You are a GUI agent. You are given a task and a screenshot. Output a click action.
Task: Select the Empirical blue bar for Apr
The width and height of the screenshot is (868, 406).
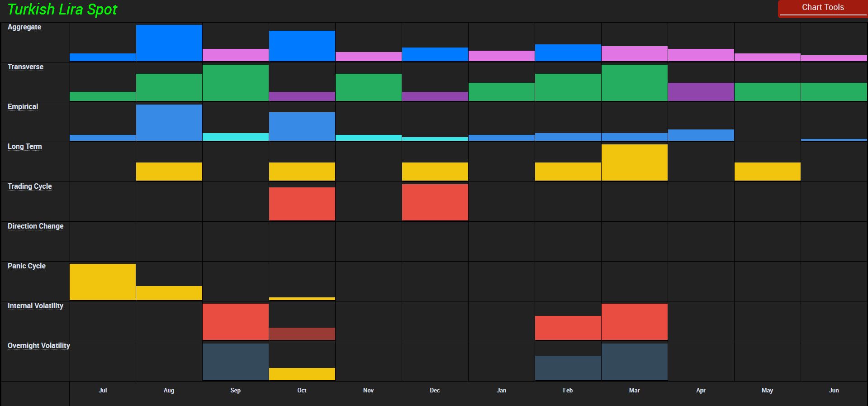click(x=701, y=135)
